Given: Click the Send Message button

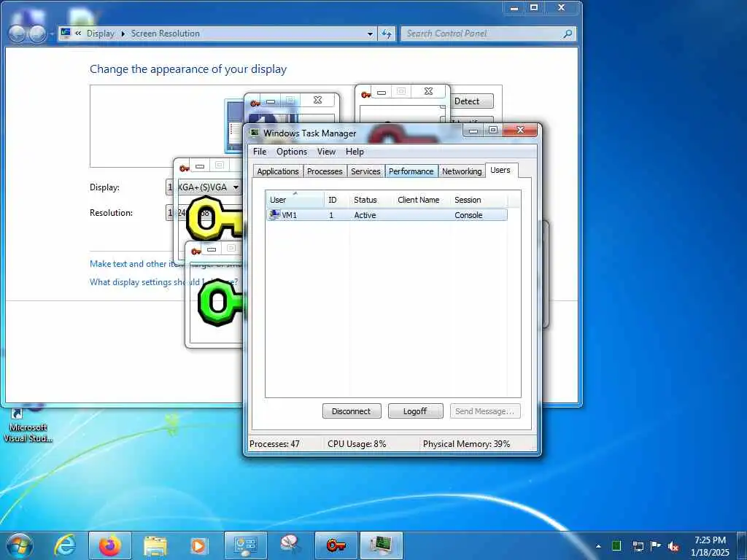Looking at the screenshot, I should (485, 411).
